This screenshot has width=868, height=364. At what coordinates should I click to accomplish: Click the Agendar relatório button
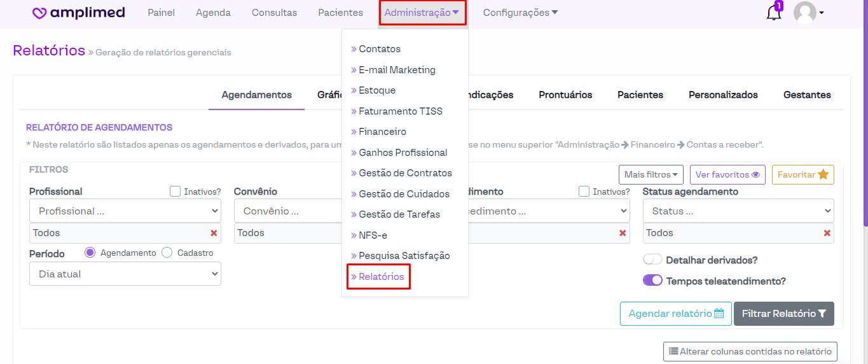click(x=675, y=314)
